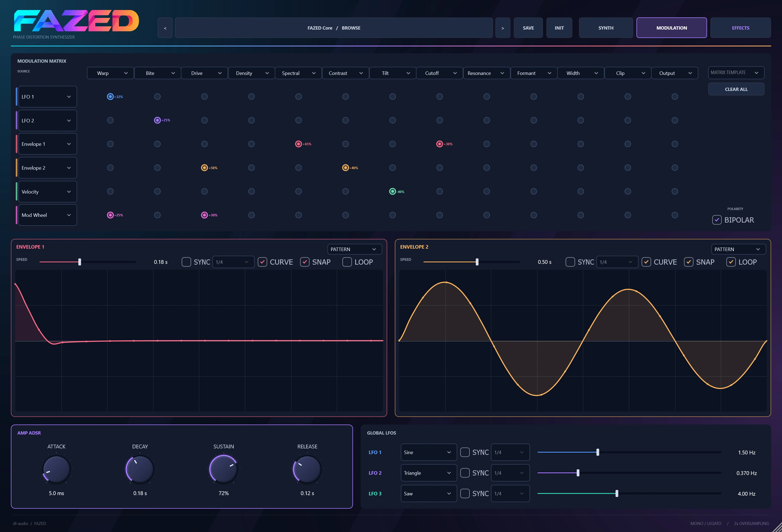Viewport: 782px width, 532px height.
Task: Open the Cutoff destination dropdown
Action: pyautogui.click(x=439, y=73)
